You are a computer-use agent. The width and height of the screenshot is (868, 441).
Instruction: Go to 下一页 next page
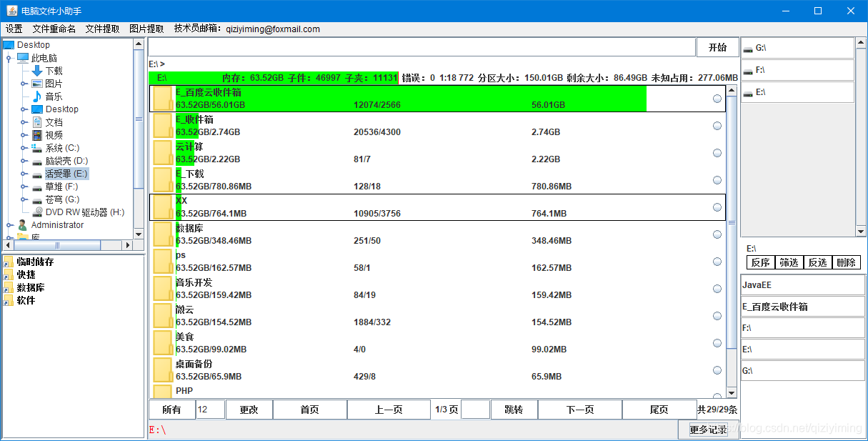580,410
